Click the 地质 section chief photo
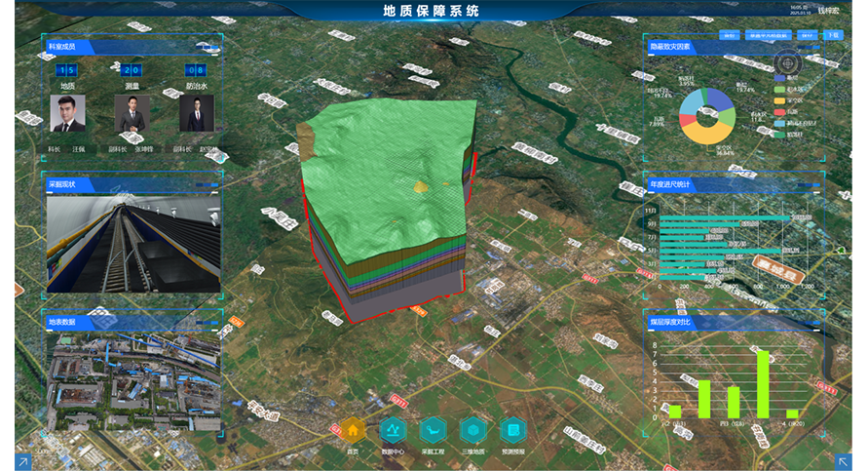This screenshot has height=471, width=868. 67,113
